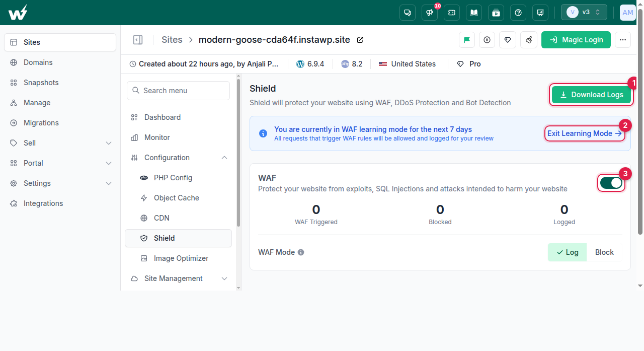Expand the Settings menu
The image size is (644, 351).
click(60, 183)
